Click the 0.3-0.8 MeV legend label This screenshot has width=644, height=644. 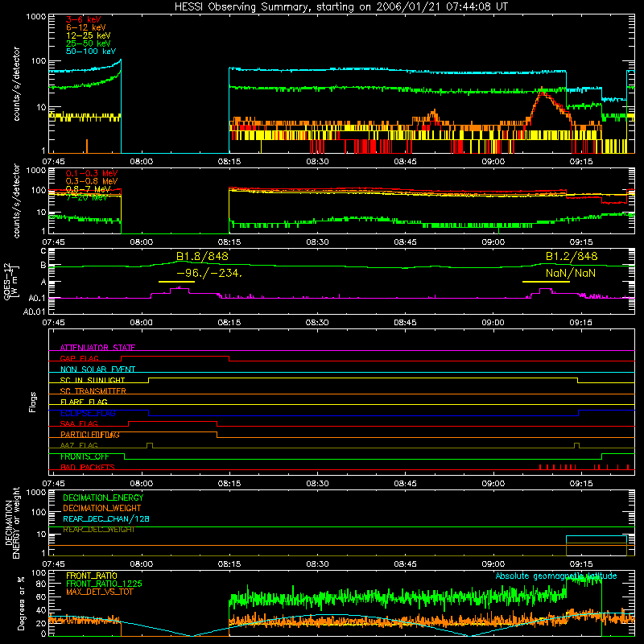[92, 181]
